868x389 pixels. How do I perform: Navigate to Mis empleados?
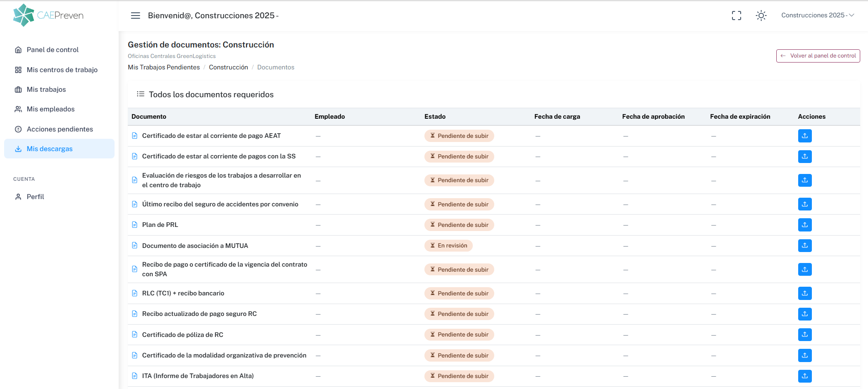(x=59, y=109)
